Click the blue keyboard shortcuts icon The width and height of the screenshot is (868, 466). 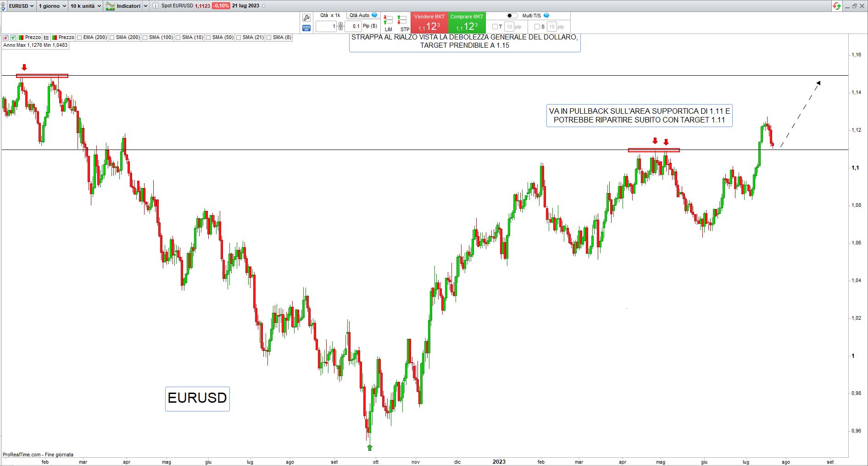306,28
